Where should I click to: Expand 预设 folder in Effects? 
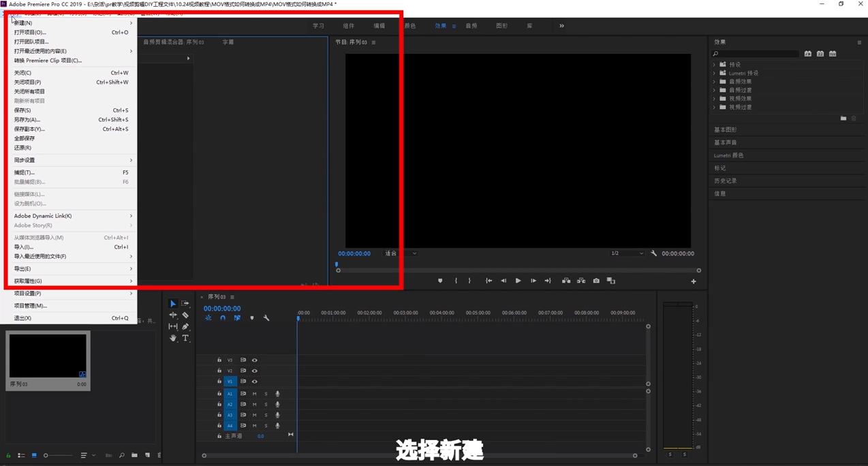(x=714, y=65)
